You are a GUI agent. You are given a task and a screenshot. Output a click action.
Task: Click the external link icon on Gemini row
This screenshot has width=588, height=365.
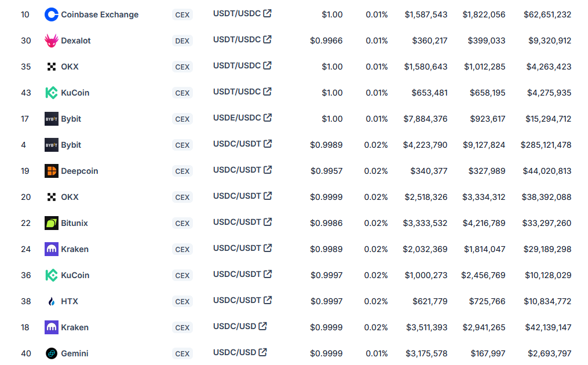[x=263, y=352]
